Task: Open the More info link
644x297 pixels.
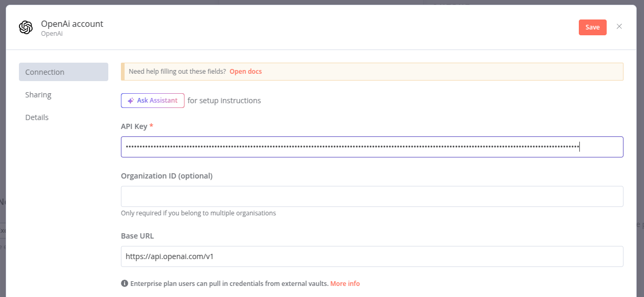Action: (x=345, y=283)
